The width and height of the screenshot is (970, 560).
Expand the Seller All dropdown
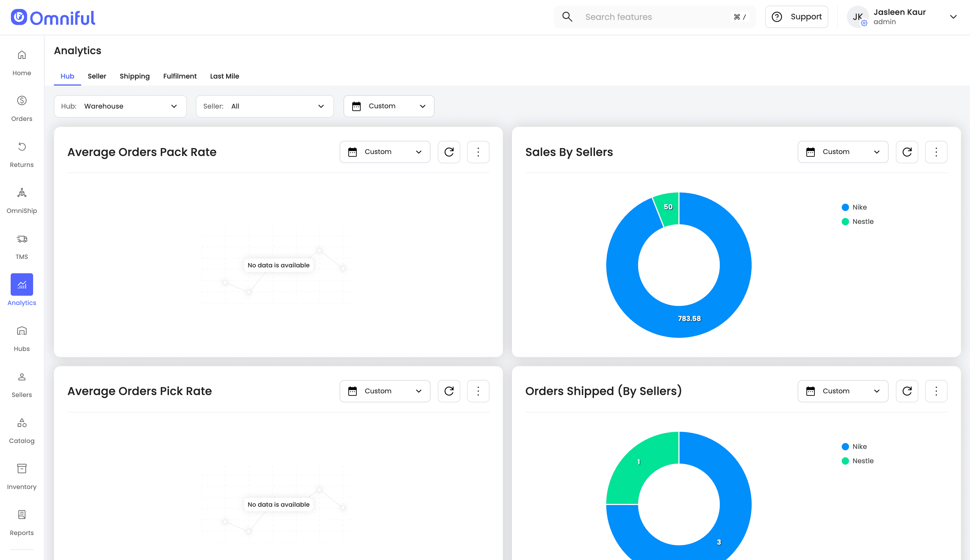(x=265, y=106)
